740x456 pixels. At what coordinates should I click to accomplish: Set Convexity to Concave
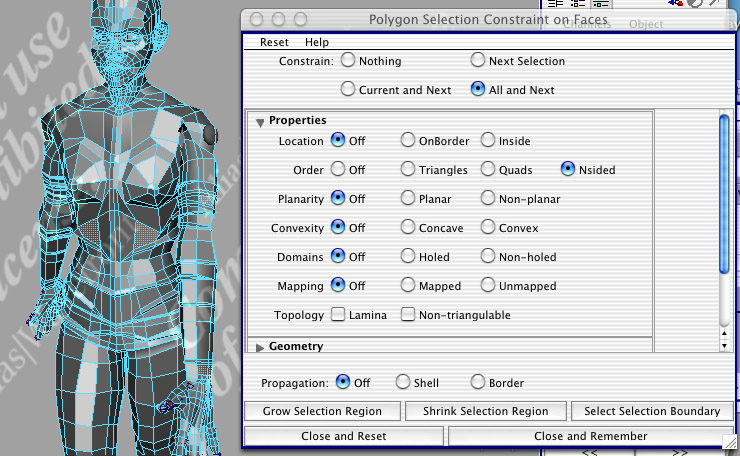pyautogui.click(x=408, y=228)
